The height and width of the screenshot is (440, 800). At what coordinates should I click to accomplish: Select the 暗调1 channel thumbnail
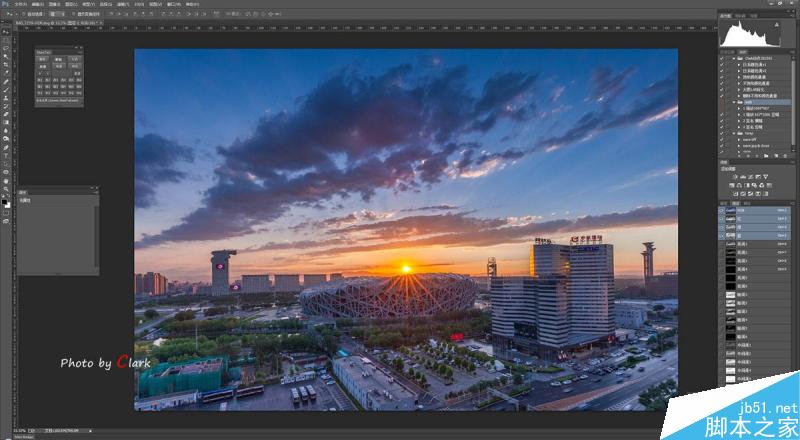[x=731, y=295]
